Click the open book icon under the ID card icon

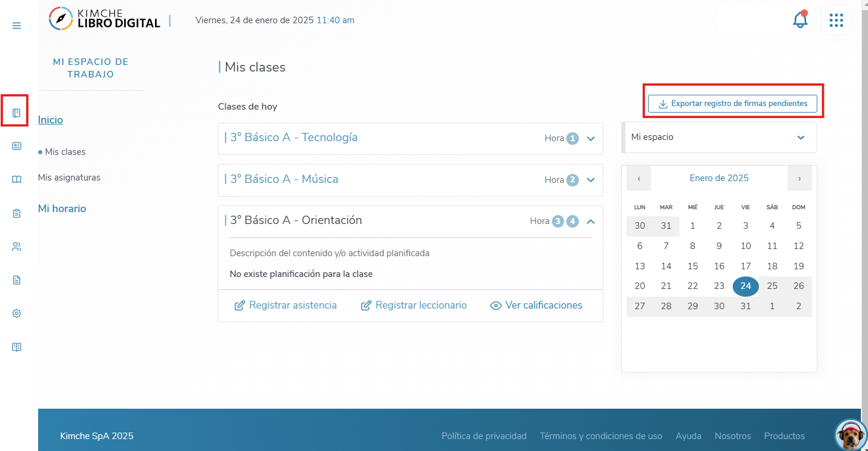coord(17,179)
